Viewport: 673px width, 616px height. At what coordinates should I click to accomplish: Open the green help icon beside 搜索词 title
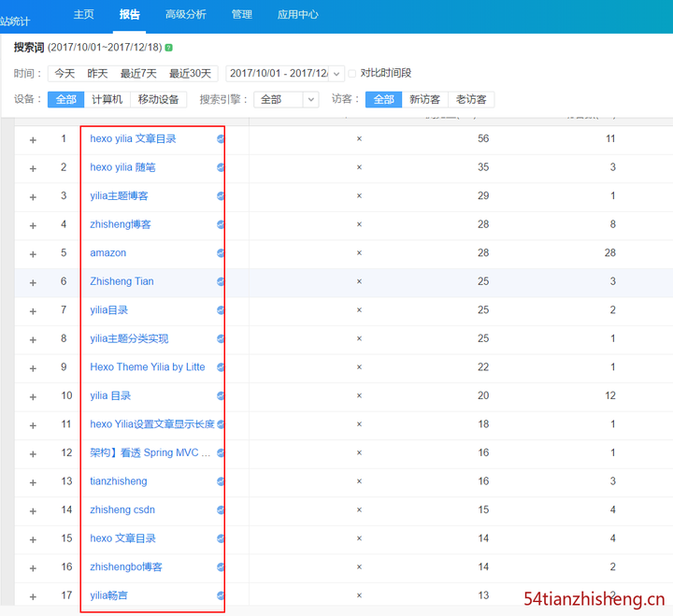tap(168, 48)
